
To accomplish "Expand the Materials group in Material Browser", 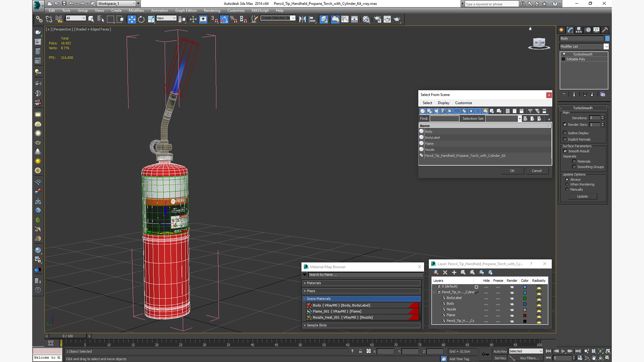I will click(362, 283).
